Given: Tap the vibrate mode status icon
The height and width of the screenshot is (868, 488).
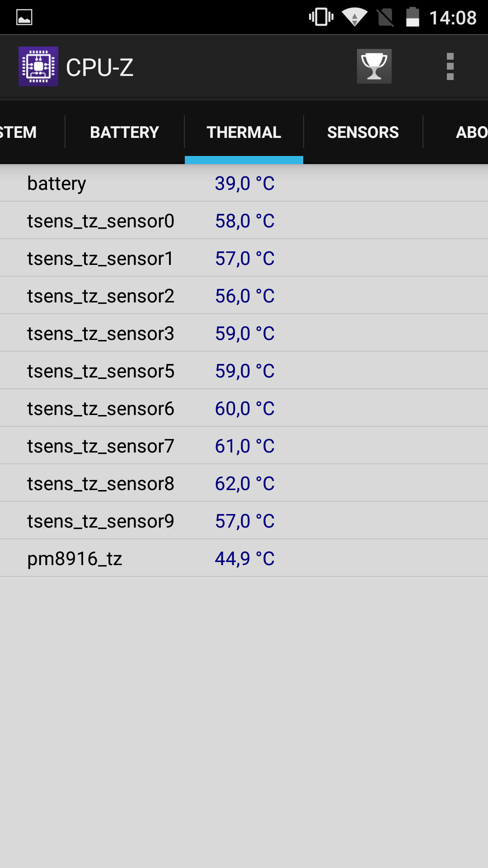Looking at the screenshot, I should click(x=321, y=17).
